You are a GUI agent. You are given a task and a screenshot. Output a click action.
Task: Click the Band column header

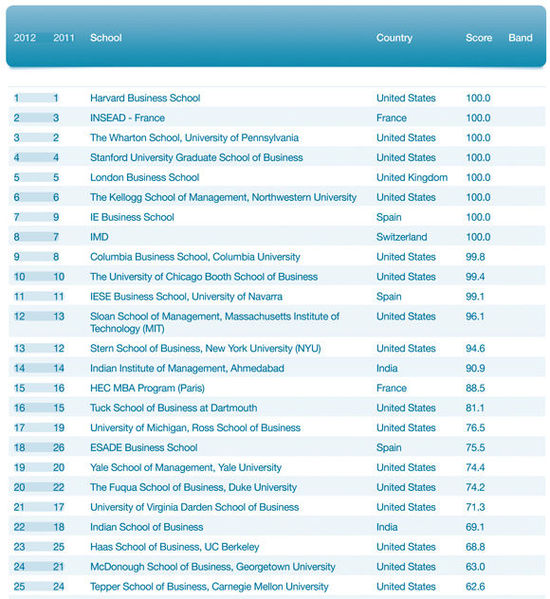[x=520, y=38]
